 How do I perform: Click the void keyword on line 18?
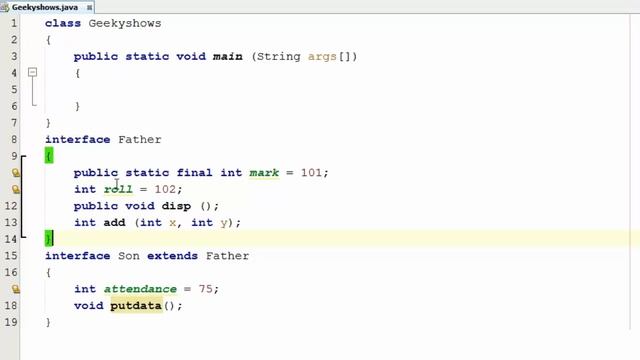point(89,306)
